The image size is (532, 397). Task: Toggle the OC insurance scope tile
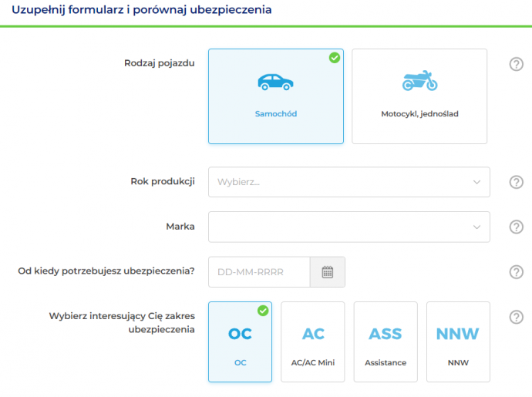(x=241, y=341)
